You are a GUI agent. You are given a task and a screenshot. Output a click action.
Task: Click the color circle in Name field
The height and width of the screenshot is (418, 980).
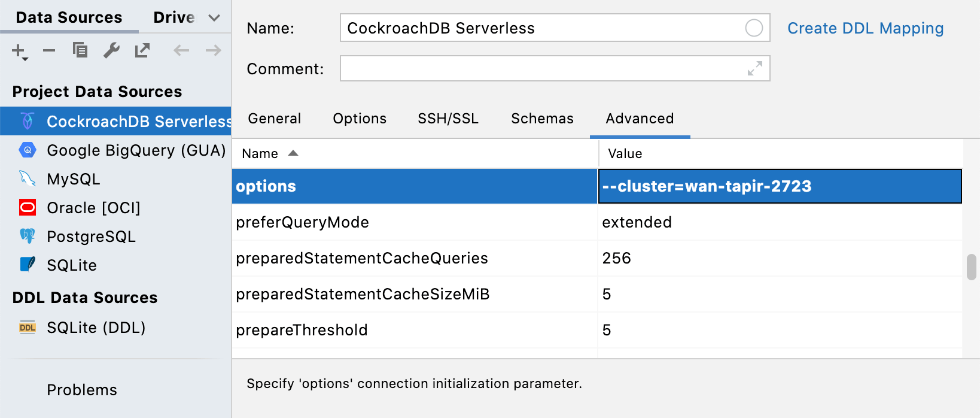click(x=754, y=28)
